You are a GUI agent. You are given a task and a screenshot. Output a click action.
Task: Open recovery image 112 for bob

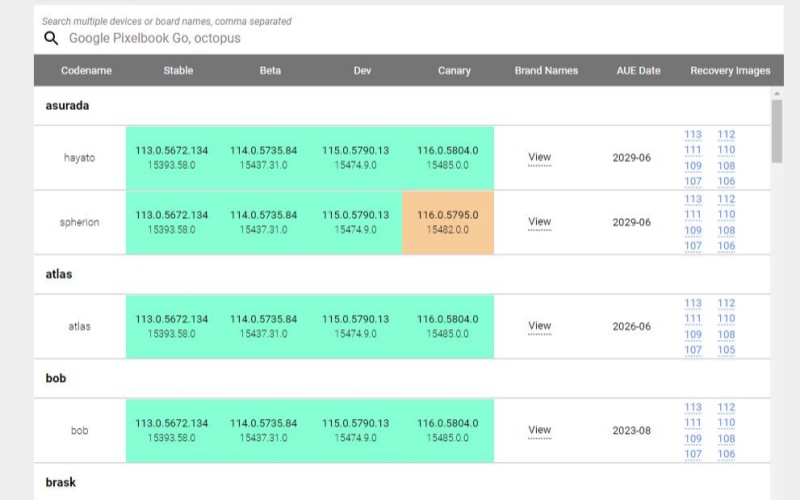[x=726, y=407]
